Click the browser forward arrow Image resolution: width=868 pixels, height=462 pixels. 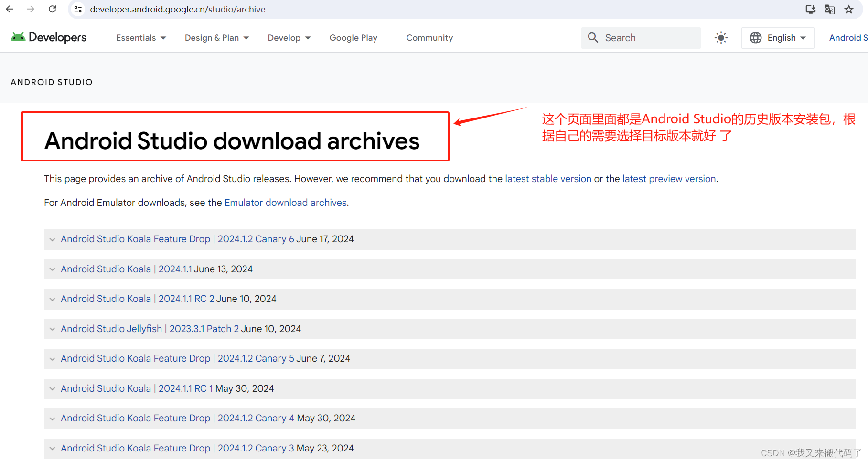pos(31,9)
